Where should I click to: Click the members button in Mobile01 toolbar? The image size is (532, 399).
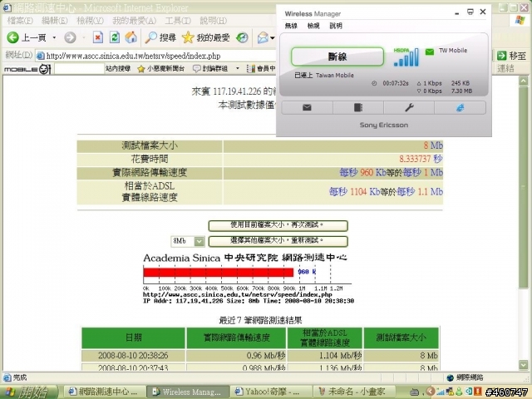(262, 68)
